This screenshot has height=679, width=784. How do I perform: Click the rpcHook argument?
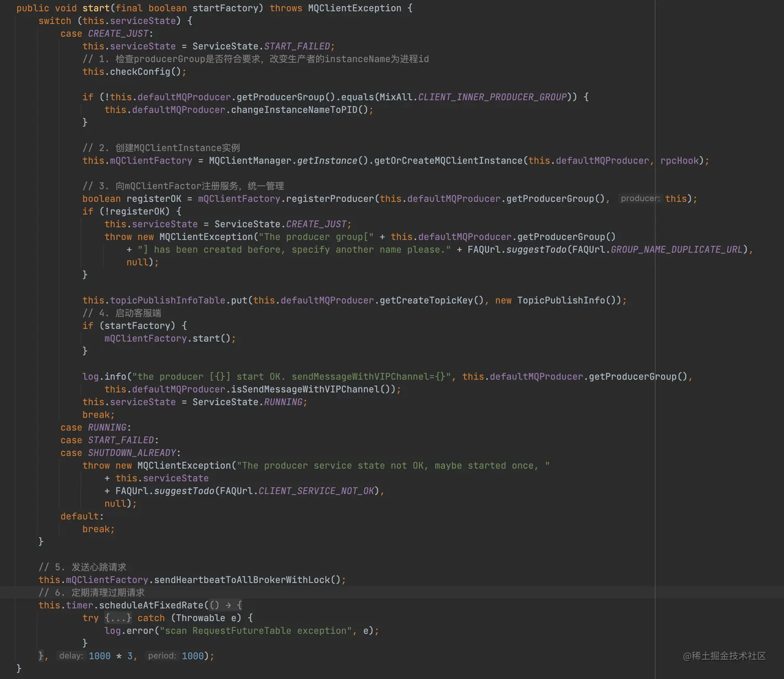(679, 161)
